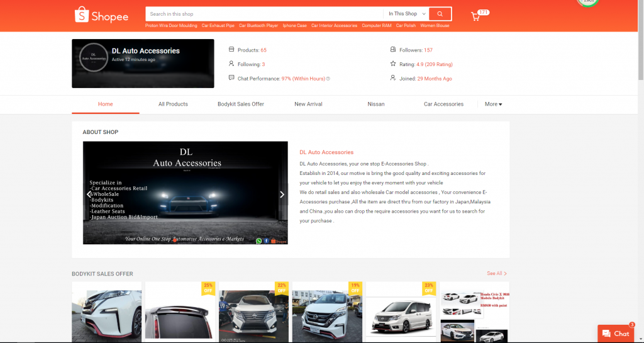The image size is (644, 343).
Task: Open the shopping cart icon
Action: click(x=476, y=16)
